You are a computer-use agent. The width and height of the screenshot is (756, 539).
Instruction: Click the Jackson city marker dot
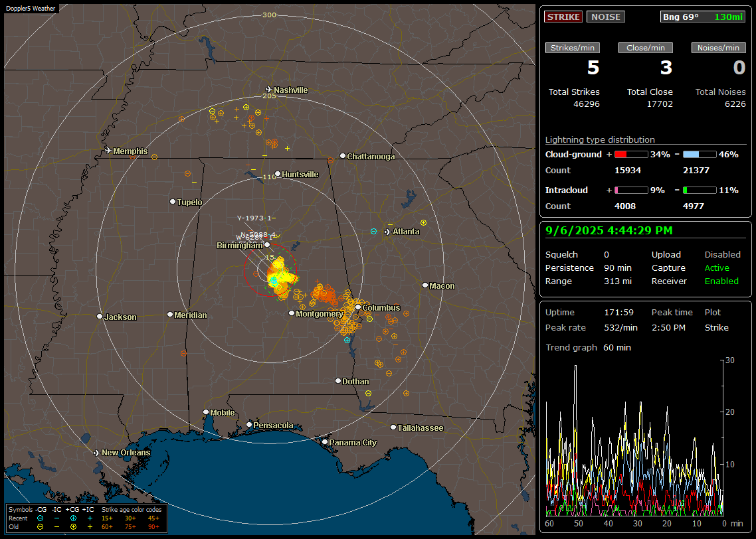tap(100, 317)
